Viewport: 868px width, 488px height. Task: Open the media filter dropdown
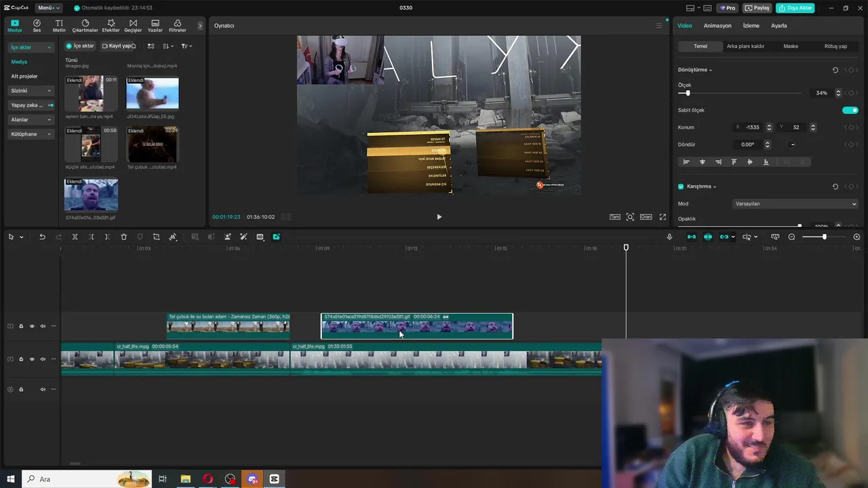[x=186, y=46]
